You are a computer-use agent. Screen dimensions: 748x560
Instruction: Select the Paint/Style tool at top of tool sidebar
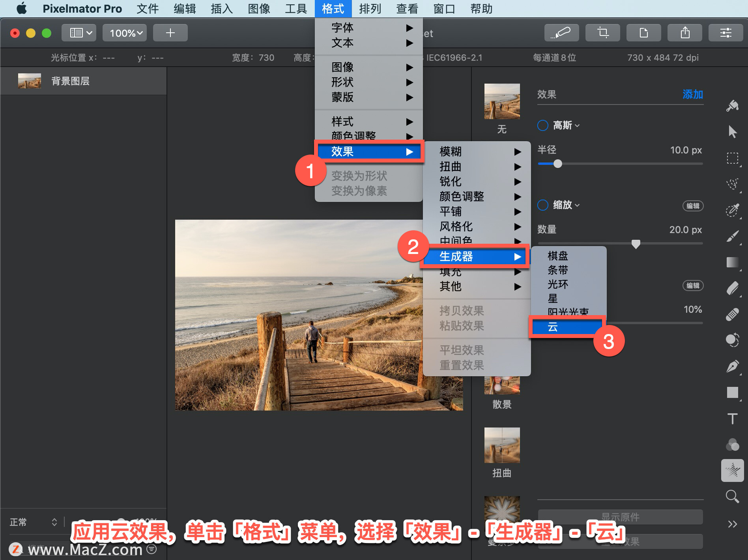pos(732,106)
